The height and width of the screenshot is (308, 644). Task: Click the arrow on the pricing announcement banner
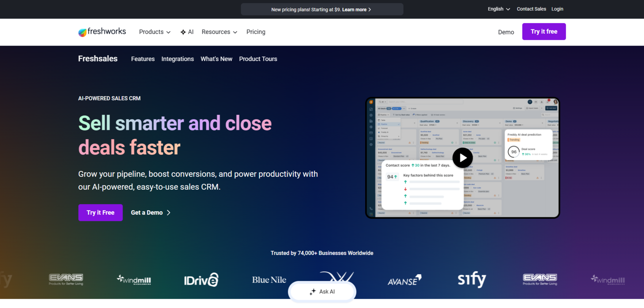(370, 9)
